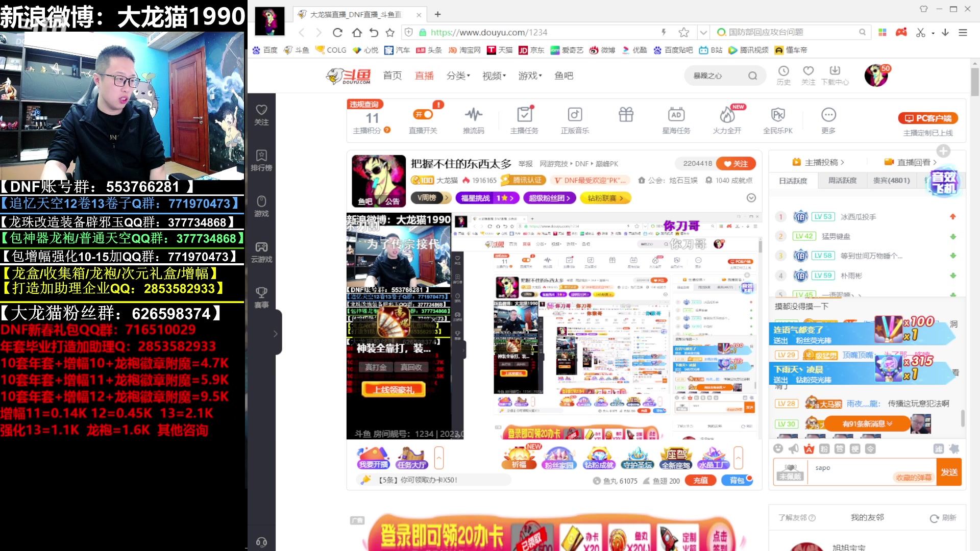Toggle the 梗 option in chat toolbar

[855, 448]
